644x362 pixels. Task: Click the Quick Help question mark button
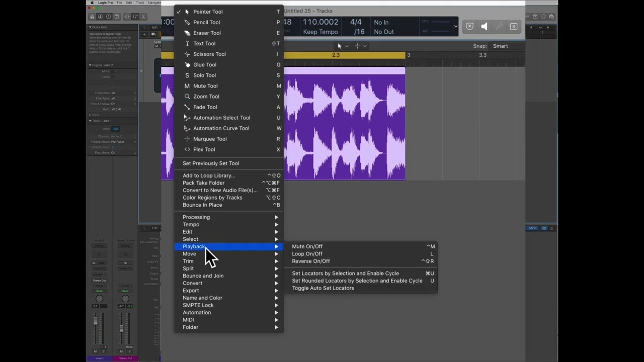[108, 17]
